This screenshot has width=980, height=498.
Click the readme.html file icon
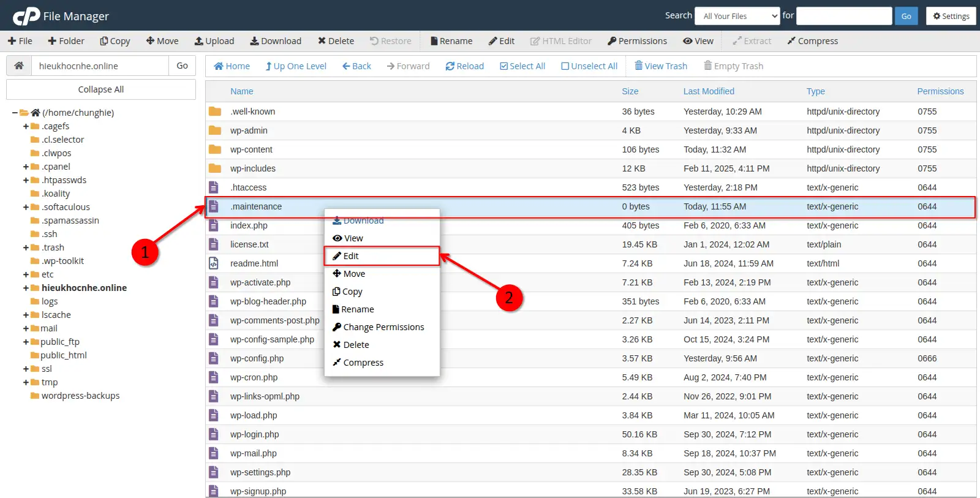pyautogui.click(x=214, y=263)
